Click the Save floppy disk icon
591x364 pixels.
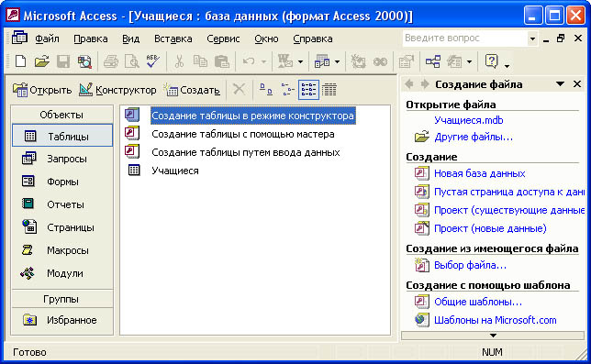pos(63,61)
